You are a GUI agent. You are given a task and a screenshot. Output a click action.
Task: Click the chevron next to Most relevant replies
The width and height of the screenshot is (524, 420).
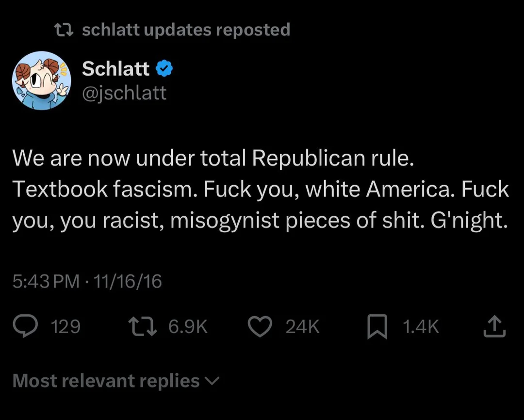tap(213, 381)
